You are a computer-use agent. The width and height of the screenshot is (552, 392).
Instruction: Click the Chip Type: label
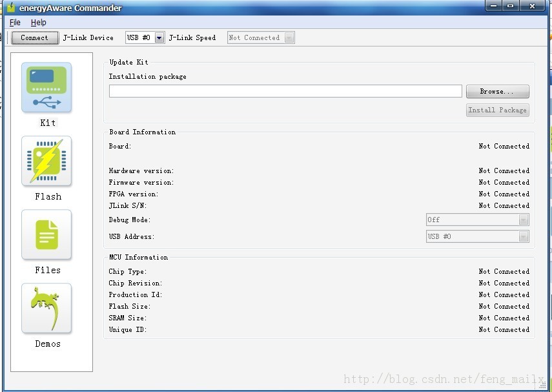tap(127, 271)
